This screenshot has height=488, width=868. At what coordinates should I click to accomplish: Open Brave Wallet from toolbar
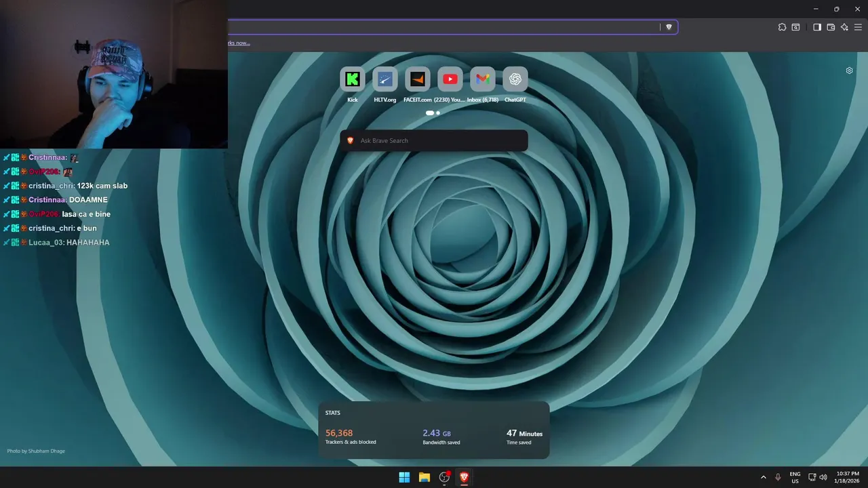coord(831,27)
